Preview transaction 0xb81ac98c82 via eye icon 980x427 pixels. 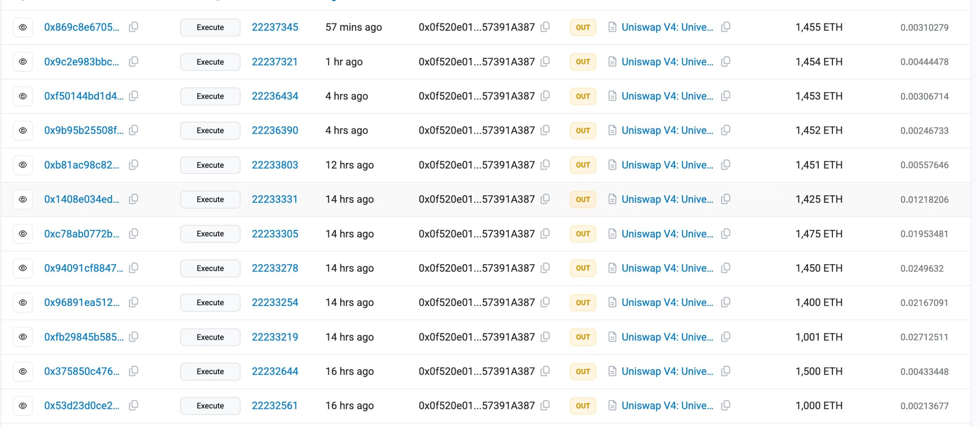click(23, 165)
